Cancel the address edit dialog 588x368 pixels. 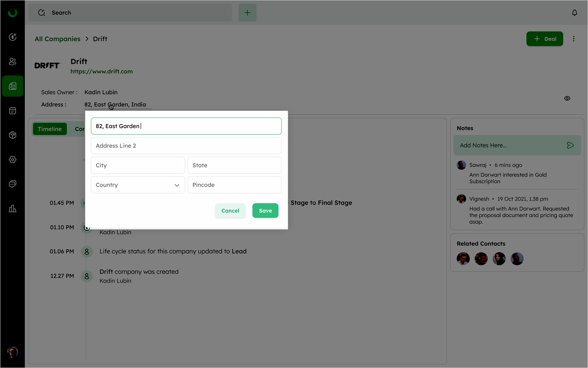pos(230,211)
